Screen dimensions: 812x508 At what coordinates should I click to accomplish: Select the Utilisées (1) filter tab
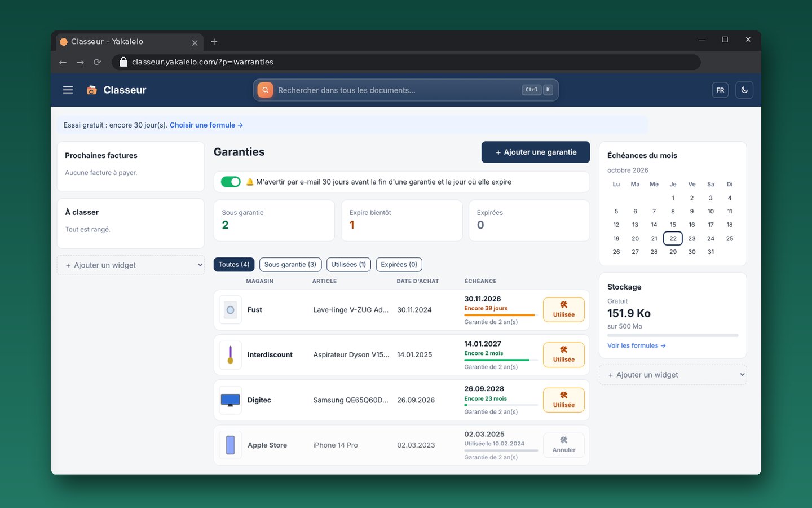348,265
